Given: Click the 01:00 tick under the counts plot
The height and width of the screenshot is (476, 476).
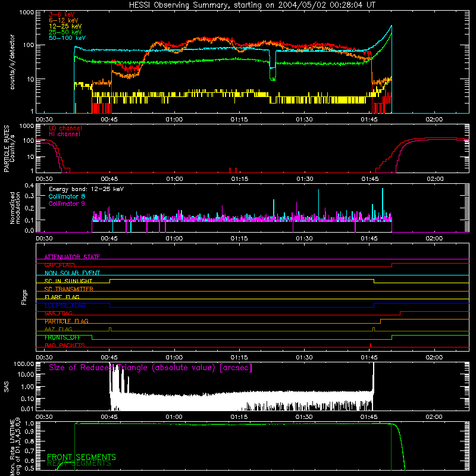Looking at the screenshot, I should (x=174, y=120).
